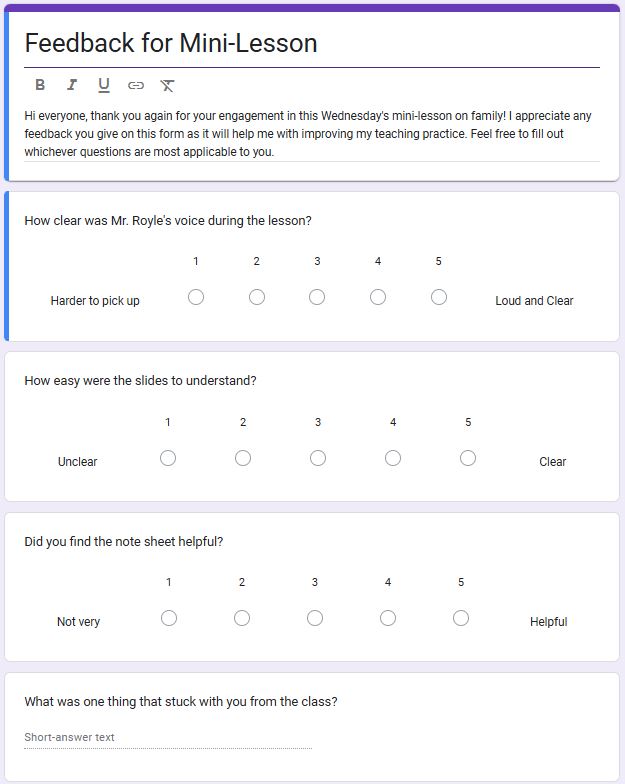
Task: Choose rating 3 for note sheet
Action: (x=315, y=618)
